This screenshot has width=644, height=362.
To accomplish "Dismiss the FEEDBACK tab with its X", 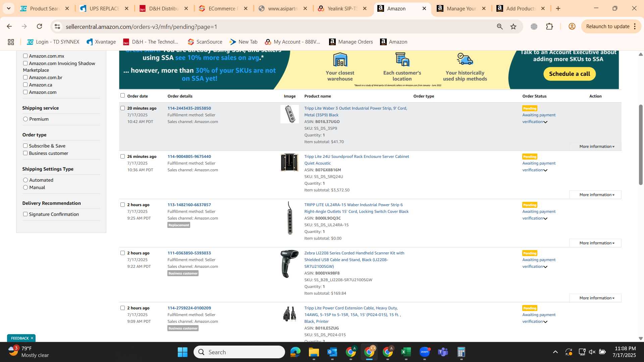I will pos(32,338).
